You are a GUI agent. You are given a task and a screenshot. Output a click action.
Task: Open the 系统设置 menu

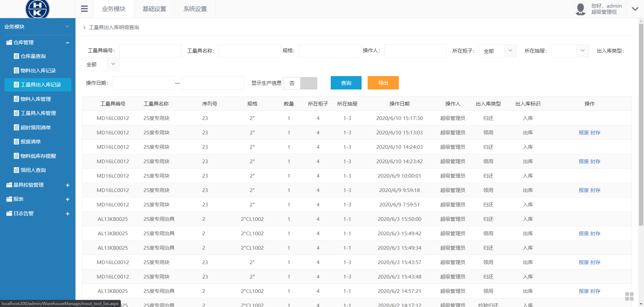click(195, 9)
